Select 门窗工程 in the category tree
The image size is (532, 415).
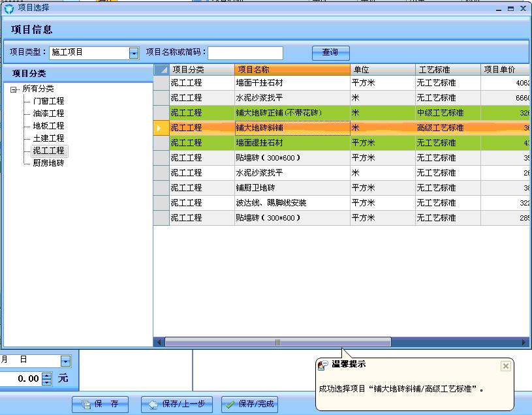[x=48, y=100]
